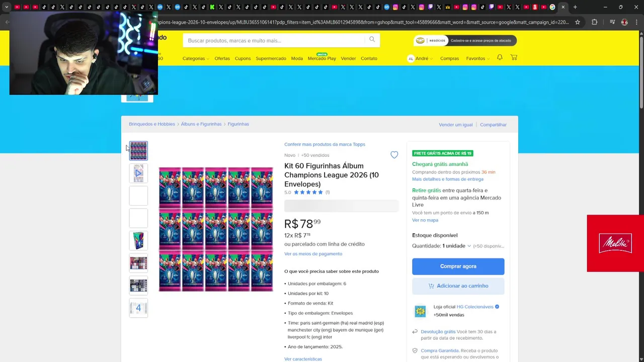Click the HG Colecionáveis store logo
The height and width of the screenshot is (362, 644).
point(420,311)
